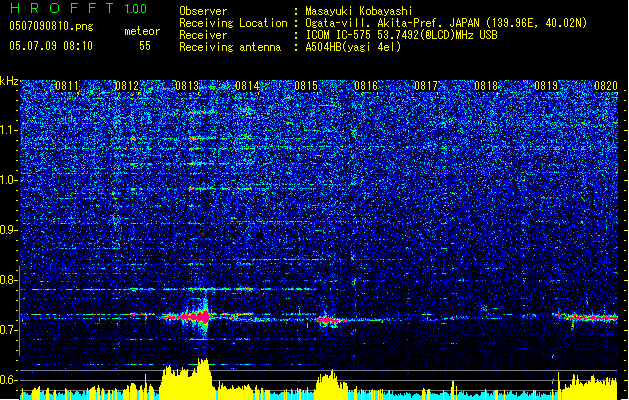629x400 pixels.
Task: Click antenna text A504HB(yagi 4el)
Action: pos(353,47)
